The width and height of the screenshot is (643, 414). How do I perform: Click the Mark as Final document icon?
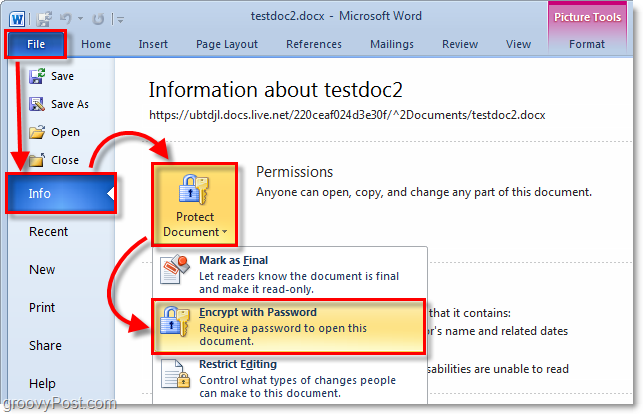[x=175, y=269]
